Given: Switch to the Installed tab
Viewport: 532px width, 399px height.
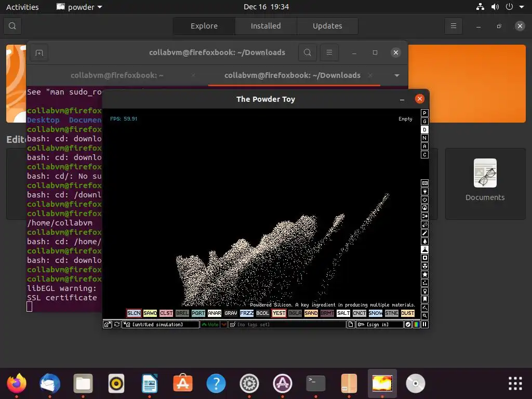Looking at the screenshot, I should click(x=265, y=26).
